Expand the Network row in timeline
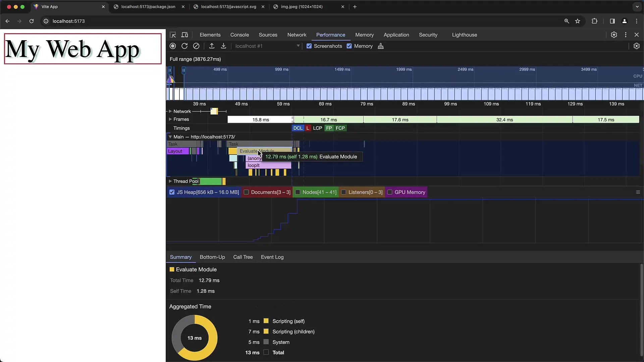Viewport: 644px width, 362px height. coord(170,111)
